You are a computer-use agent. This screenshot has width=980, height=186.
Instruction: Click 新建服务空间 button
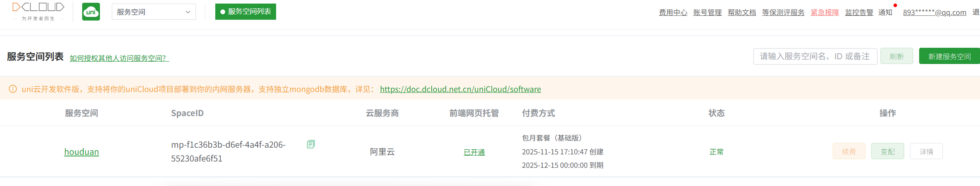(949, 56)
